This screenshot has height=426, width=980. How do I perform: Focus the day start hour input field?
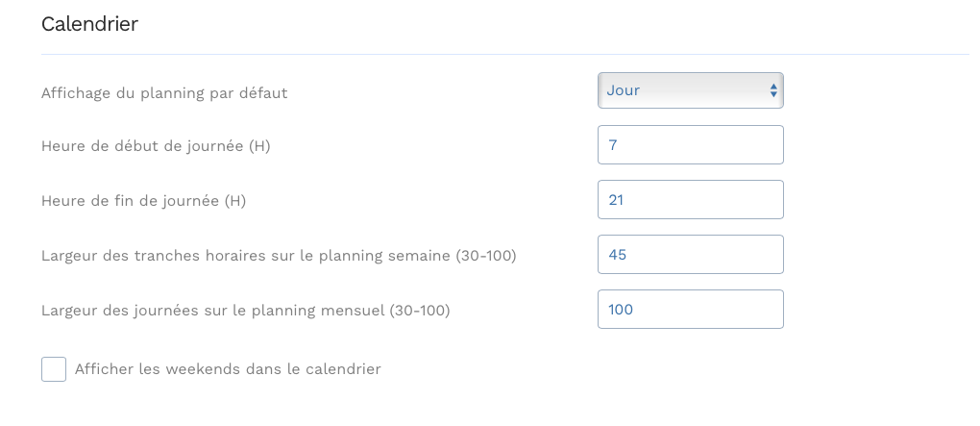pyautogui.click(x=690, y=145)
